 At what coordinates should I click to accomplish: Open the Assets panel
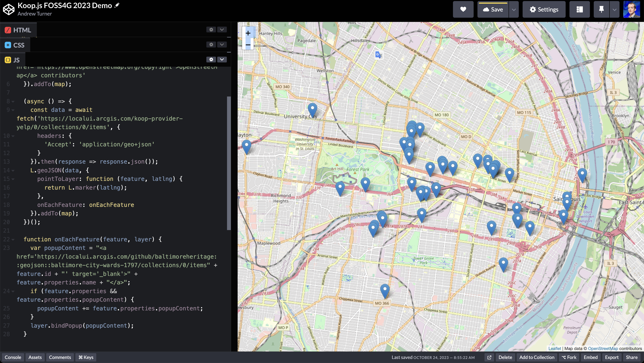[x=35, y=357]
